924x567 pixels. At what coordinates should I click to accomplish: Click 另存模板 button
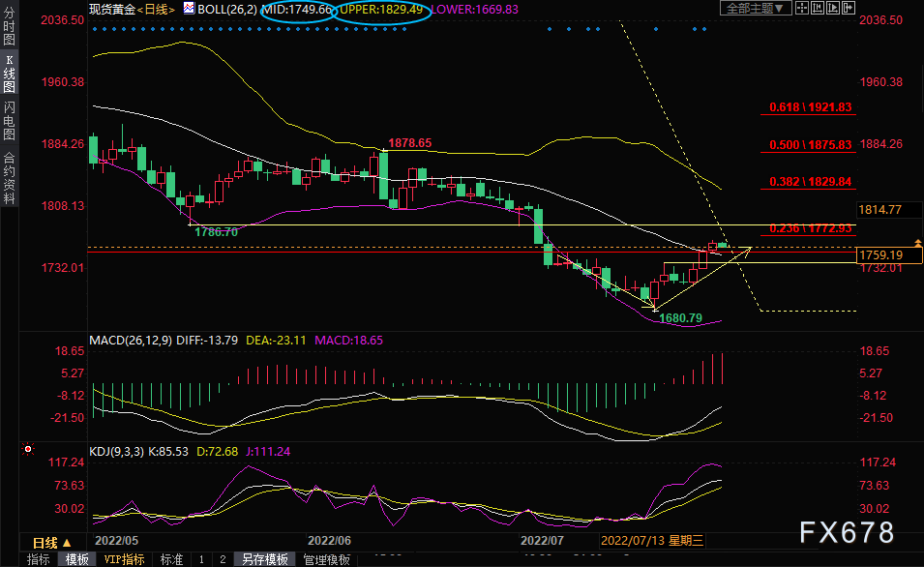pos(265,559)
